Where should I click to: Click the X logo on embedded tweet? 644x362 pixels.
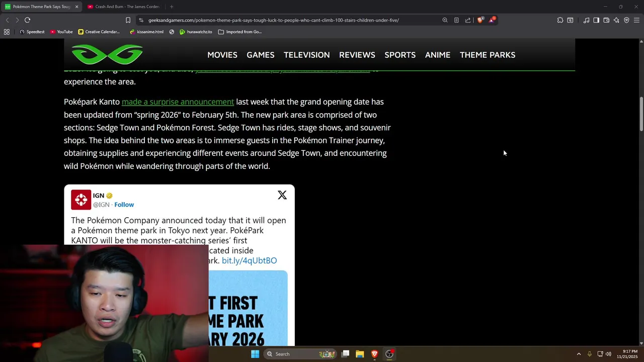(282, 195)
